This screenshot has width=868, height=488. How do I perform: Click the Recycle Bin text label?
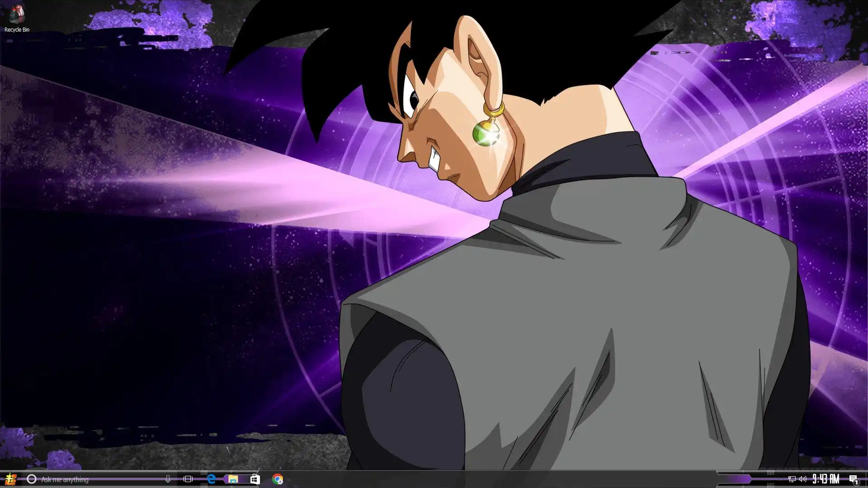pyautogui.click(x=17, y=30)
